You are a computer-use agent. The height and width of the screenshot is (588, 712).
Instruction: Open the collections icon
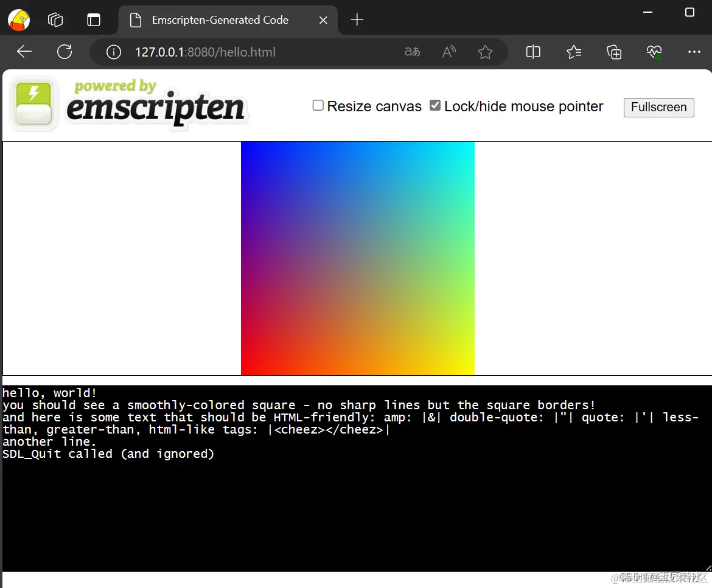coord(614,52)
